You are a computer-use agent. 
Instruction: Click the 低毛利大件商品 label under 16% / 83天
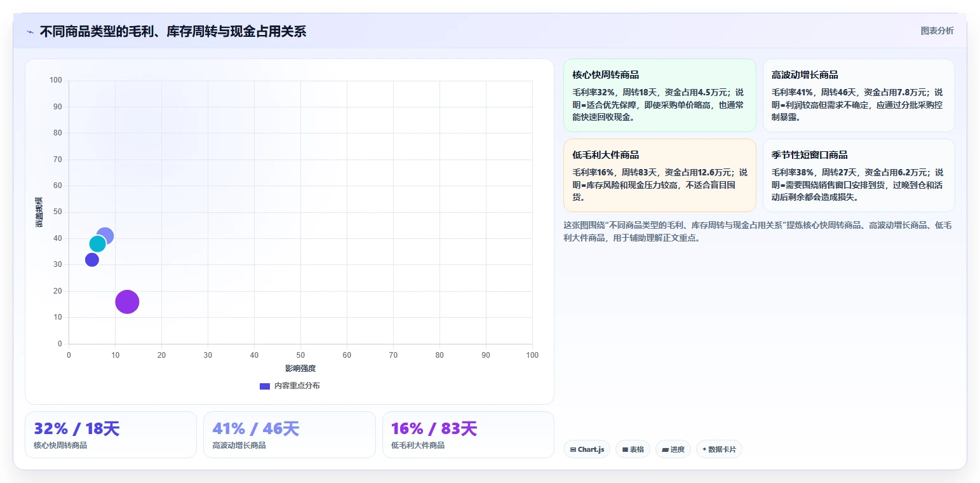[418, 446]
